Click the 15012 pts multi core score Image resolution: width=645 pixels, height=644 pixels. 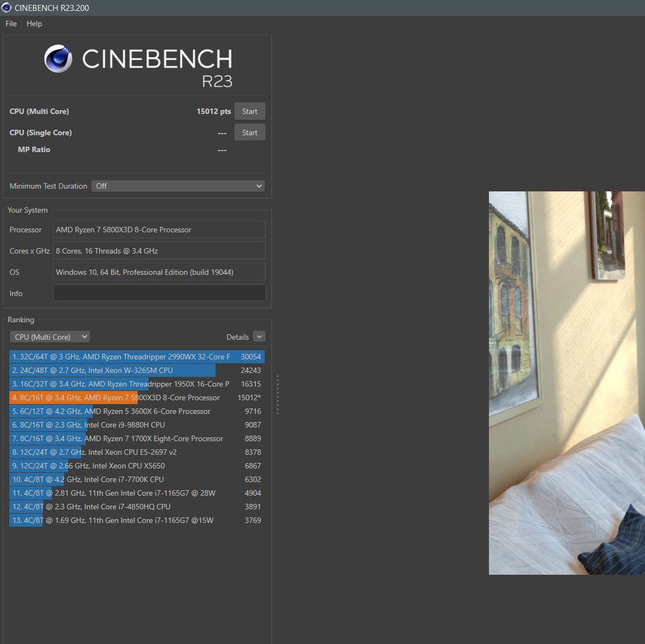[213, 111]
